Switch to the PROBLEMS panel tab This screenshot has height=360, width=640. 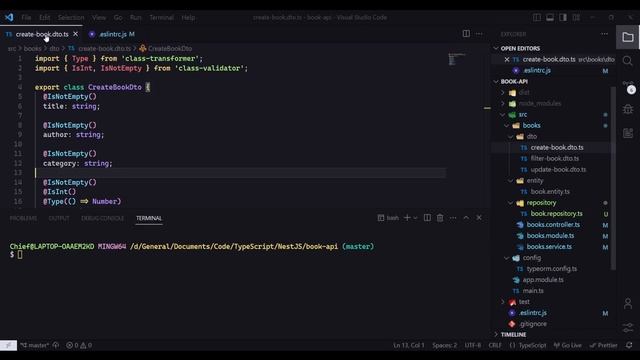(x=23, y=218)
